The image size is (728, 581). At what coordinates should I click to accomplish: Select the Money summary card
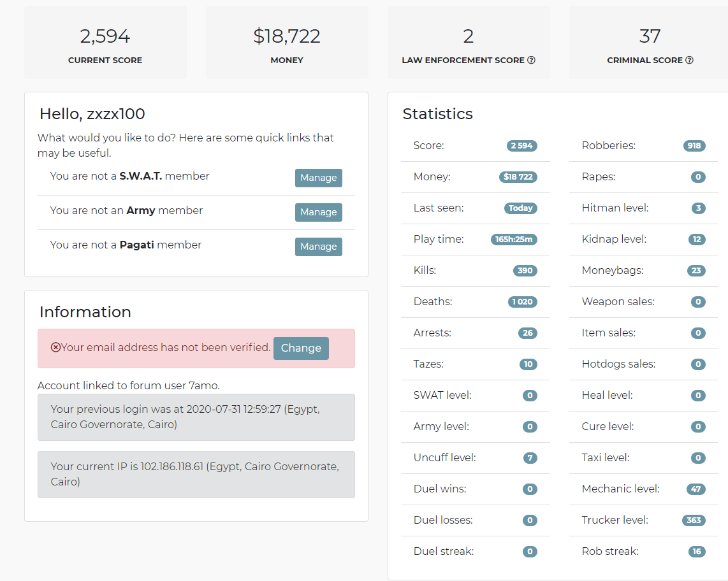287,42
